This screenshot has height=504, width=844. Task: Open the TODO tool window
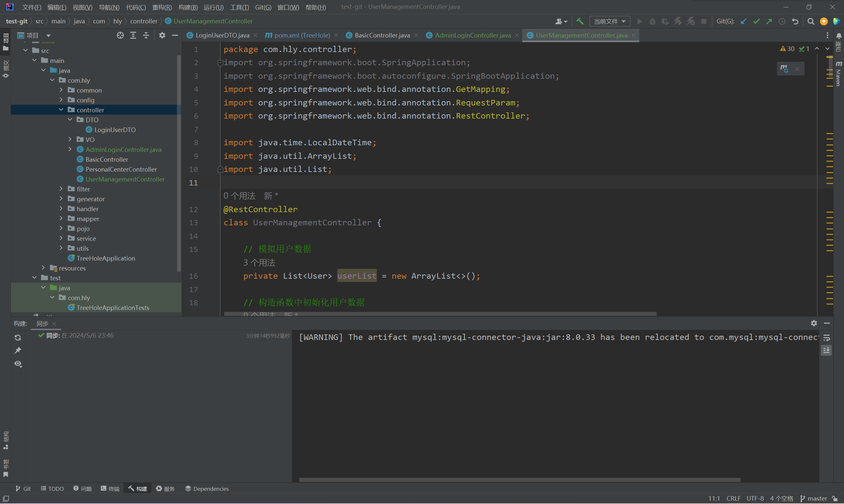pos(52,489)
